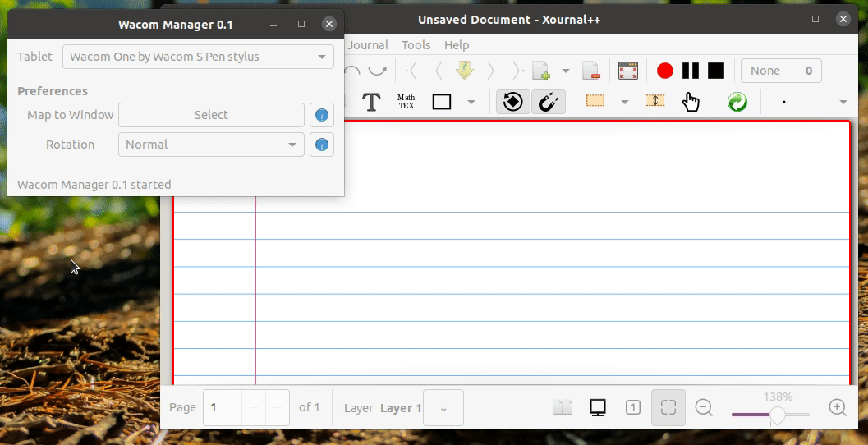Select the rectangle selection tool
The image size is (868, 445).
tap(595, 101)
